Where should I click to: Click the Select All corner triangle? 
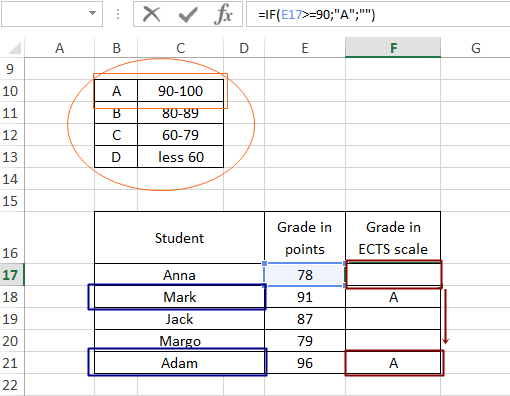click(x=15, y=48)
